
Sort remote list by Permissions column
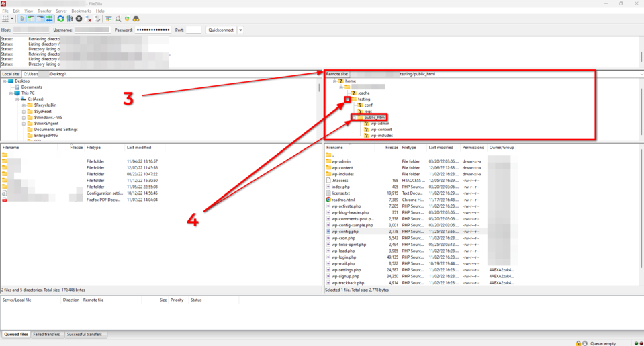pos(473,148)
